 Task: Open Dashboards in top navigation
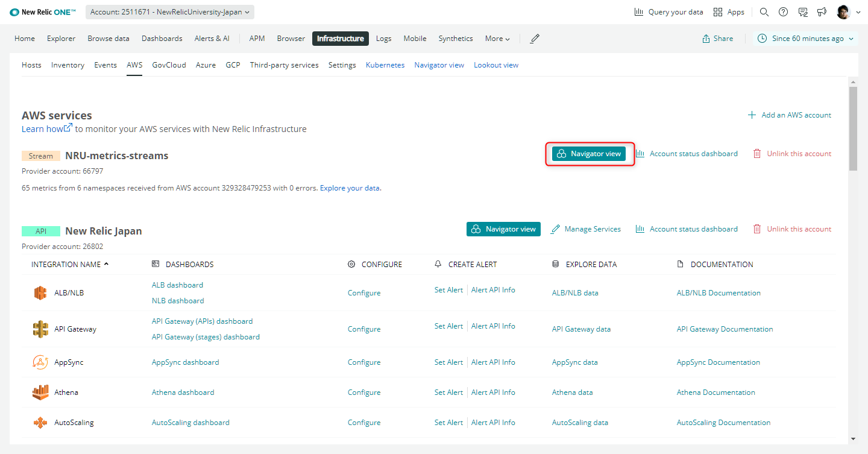(x=162, y=39)
